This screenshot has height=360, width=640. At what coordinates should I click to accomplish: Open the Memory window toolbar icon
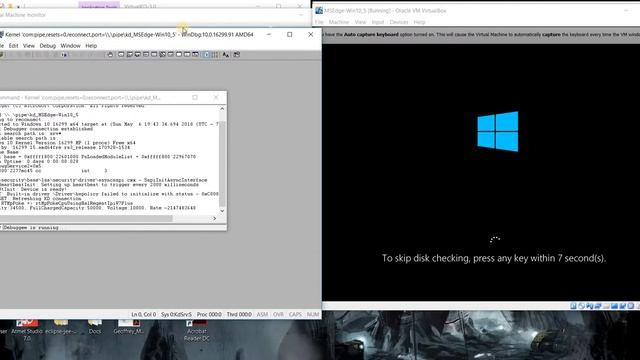(154, 55)
